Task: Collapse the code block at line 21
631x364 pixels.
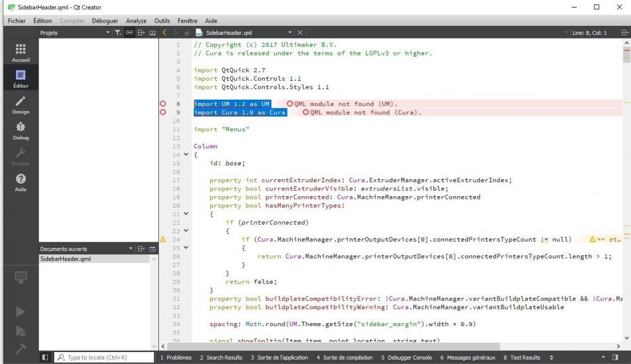Action: (x=186, y=214)
